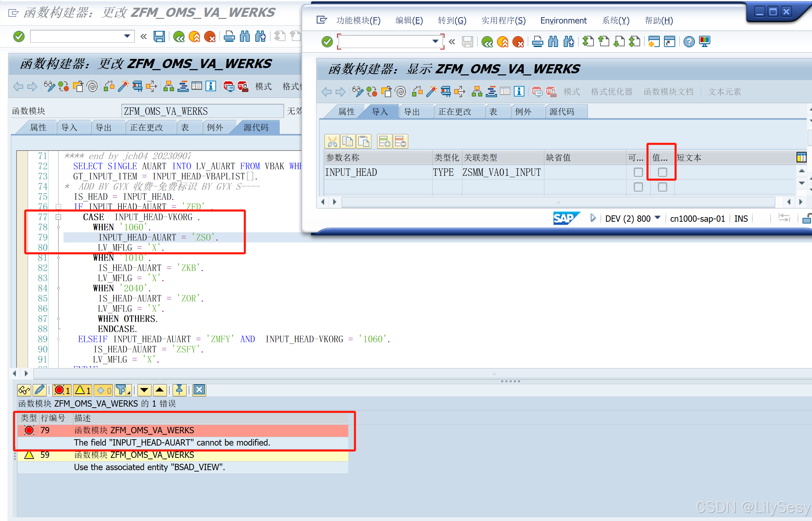Run syntax check via the magic wand icon
Viewport: 812px width, 521px height.
click(123, 87)
